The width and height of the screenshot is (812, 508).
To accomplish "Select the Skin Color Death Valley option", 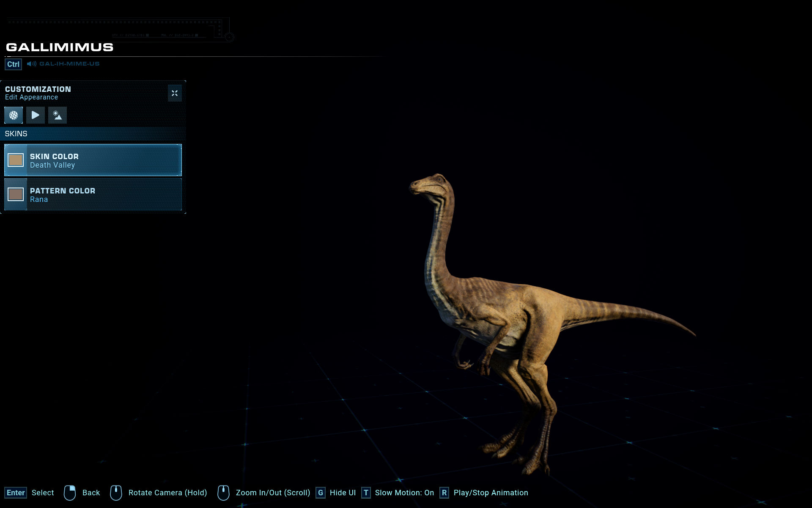I will (x=93, y=160).
